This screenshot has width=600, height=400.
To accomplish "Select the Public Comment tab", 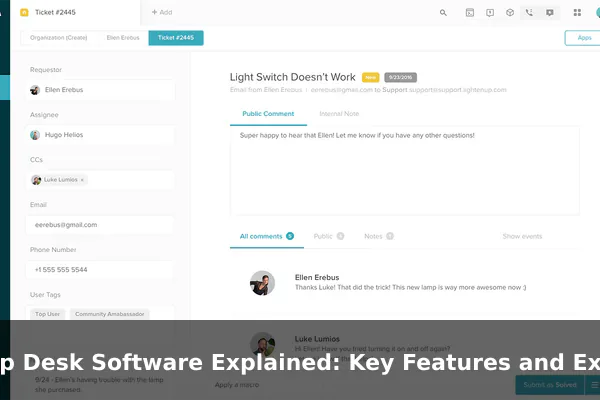I will pyautogui.click(x=268, y=114).
